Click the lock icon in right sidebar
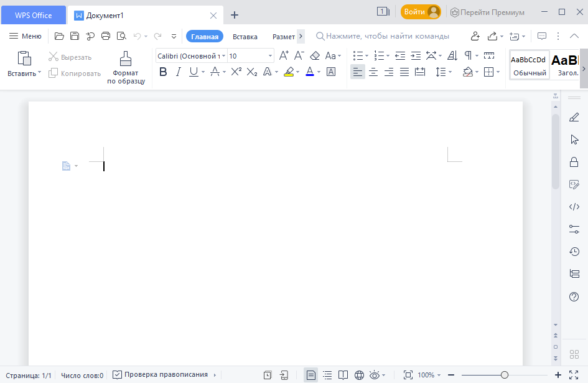This screenshot has height=383, width=588. pos(574,162)
